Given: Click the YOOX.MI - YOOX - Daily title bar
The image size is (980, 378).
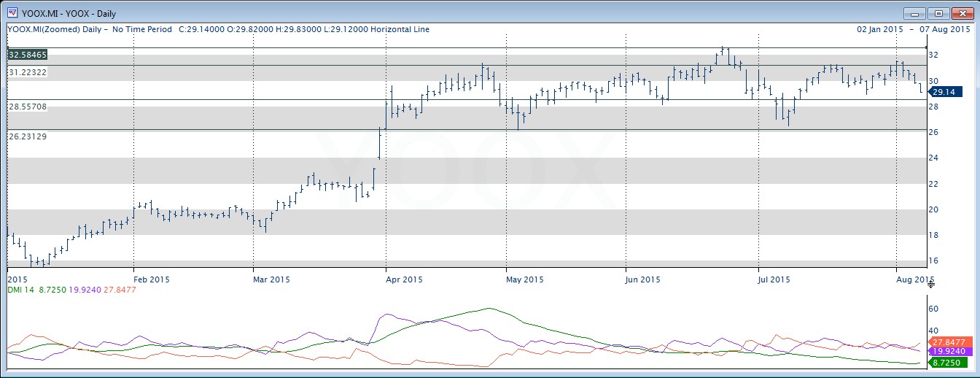Looking at the screenshot, I should point(437,13).
